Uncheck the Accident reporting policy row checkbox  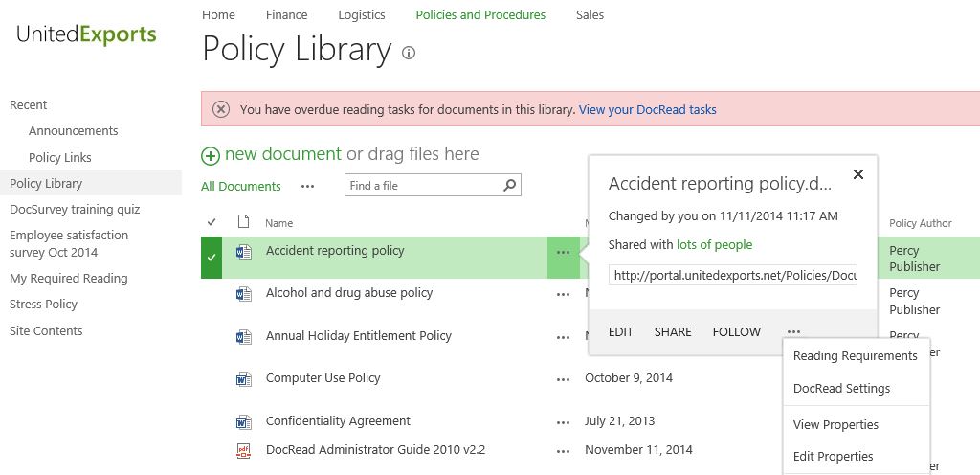point(212,258)
